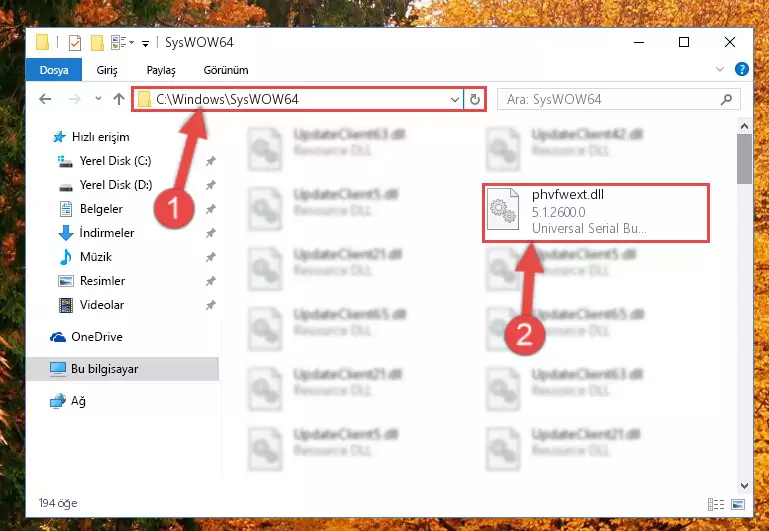This screenshot has height=531, width=769.
Task: Click the İndirmeler blue arrow icon
Action: (x=66, y=233)
